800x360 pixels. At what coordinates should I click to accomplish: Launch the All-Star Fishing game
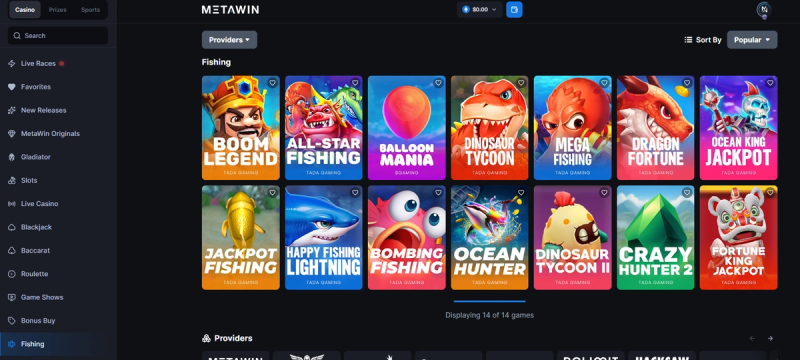click(323, 128)
